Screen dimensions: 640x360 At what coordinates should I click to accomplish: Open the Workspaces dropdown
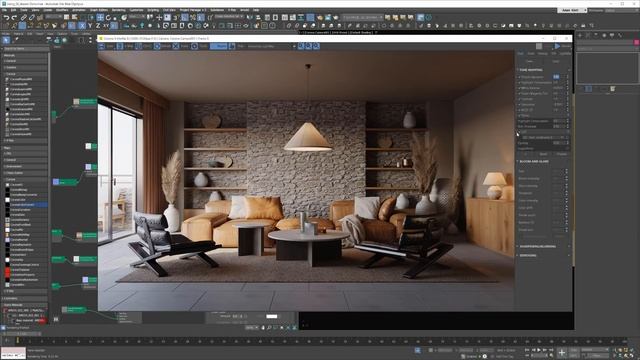[621, 10]
